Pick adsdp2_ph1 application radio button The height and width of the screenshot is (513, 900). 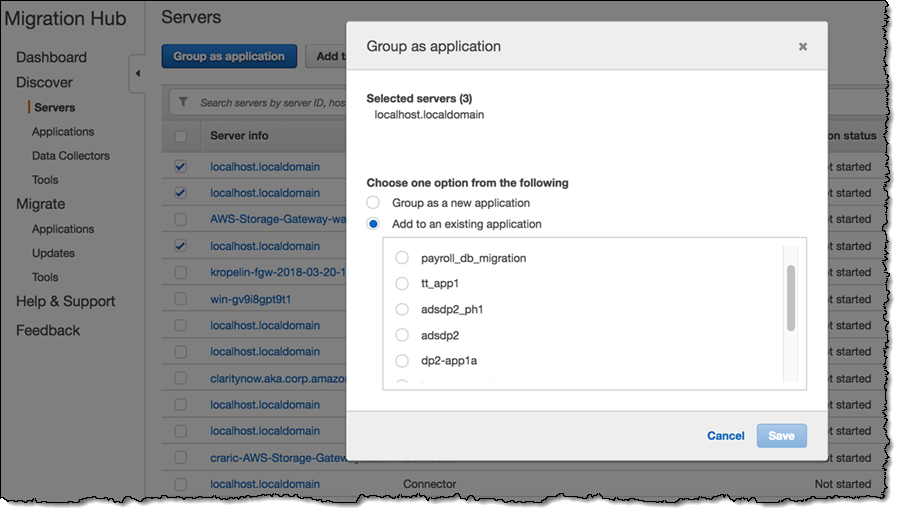402,310
